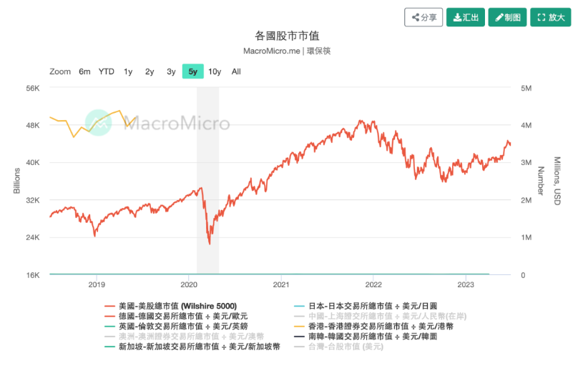Image resolution: width=588 pixels, height=368 pixels.
Task: Click the Billions axis title
Action: tap(17, 181)
